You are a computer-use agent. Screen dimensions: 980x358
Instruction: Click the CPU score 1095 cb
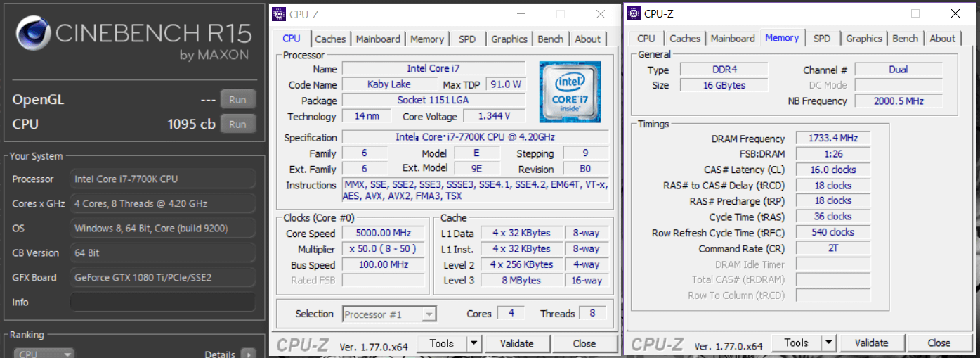pyautogui.click(x=191, y=124)
